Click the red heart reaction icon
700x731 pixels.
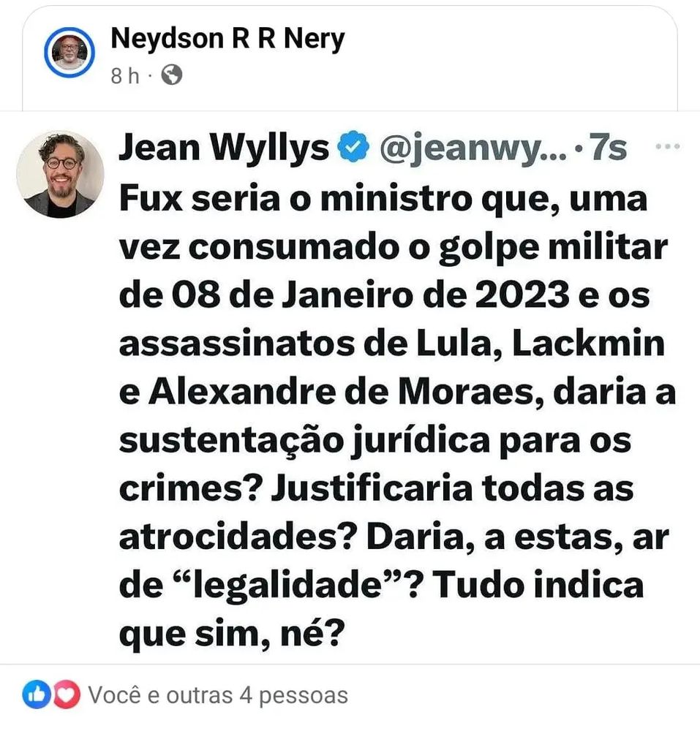coord(67,694)
